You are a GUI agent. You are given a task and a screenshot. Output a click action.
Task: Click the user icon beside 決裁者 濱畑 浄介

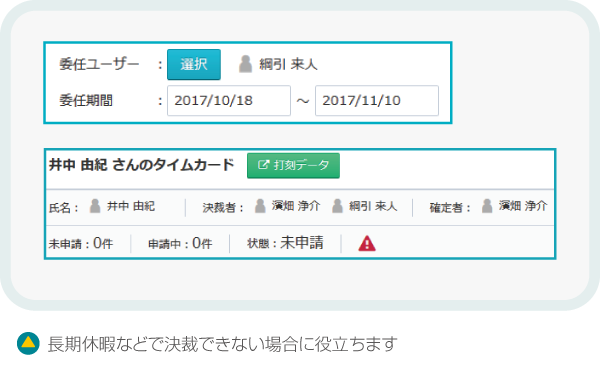click(260, 206)
